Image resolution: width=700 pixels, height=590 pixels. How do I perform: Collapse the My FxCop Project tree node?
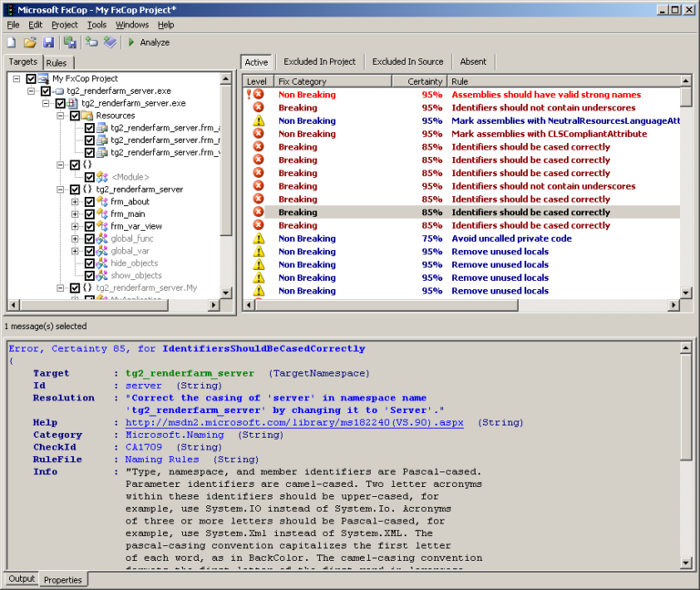[x=16, y=79]
